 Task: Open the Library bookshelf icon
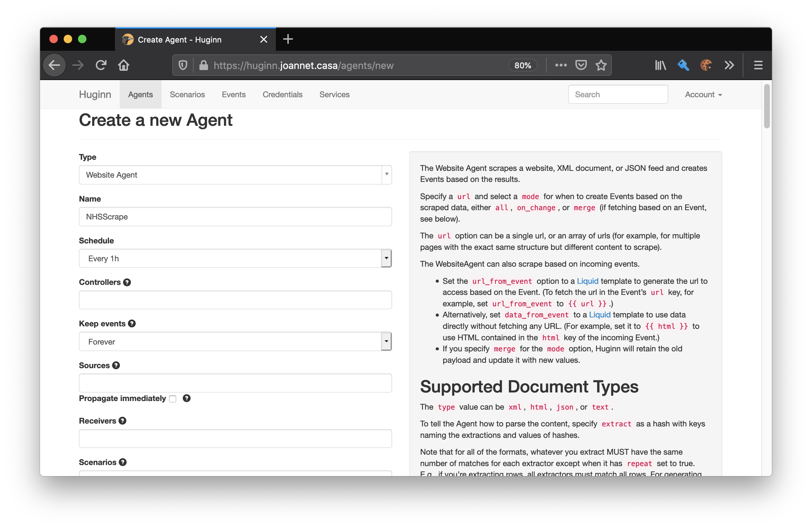[660, 65]
